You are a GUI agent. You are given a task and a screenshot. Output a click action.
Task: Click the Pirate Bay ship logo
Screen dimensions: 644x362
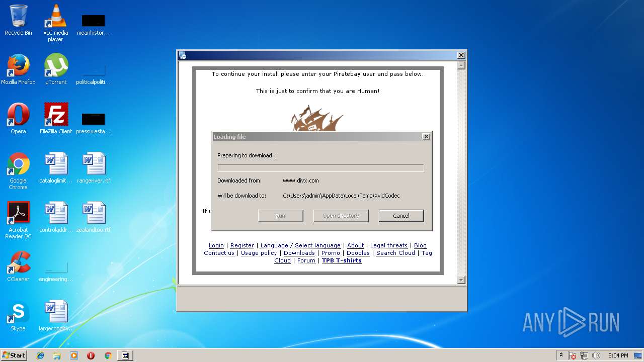click(x=317, y=119)
